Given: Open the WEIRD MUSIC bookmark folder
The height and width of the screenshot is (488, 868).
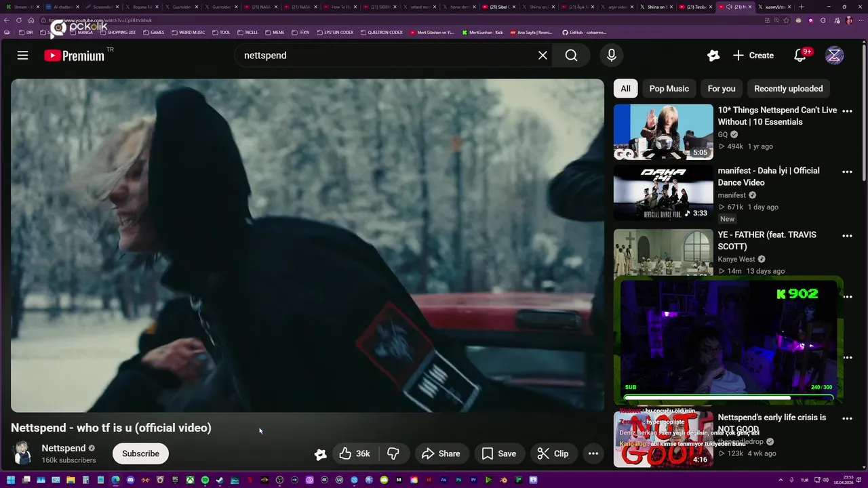Looking at the screenshot, I should pyautogui.click(x=188, y=32).
